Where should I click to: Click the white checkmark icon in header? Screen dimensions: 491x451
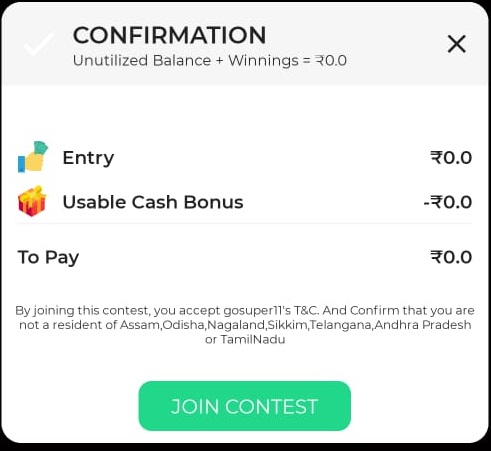38,44
